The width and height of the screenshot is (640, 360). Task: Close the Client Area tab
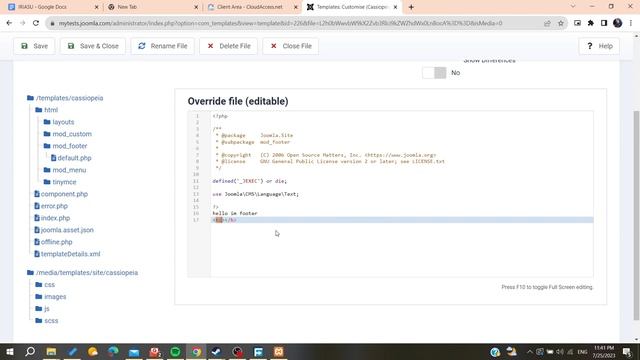(x=296, y=7)
